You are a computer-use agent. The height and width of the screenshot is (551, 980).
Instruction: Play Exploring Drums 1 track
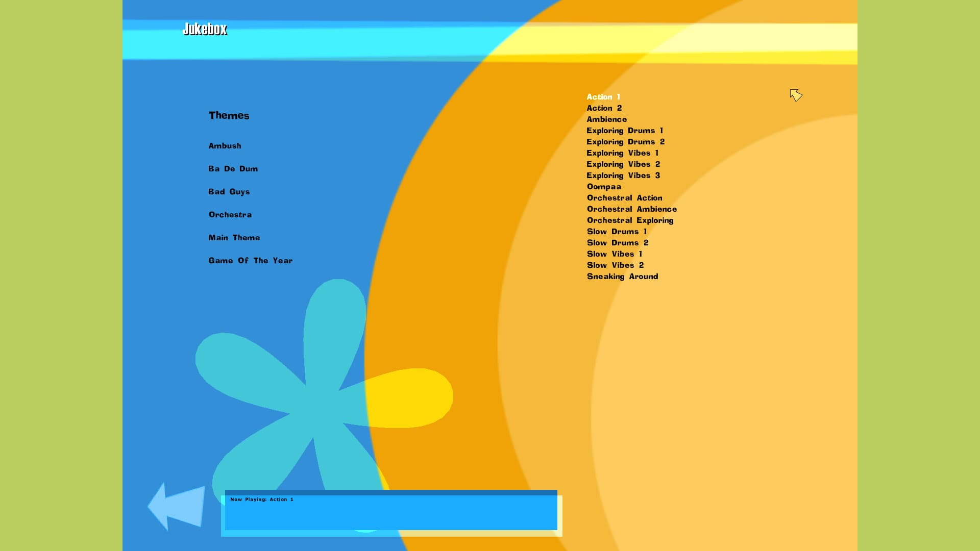pyautogui.click(x=625, y=131)
